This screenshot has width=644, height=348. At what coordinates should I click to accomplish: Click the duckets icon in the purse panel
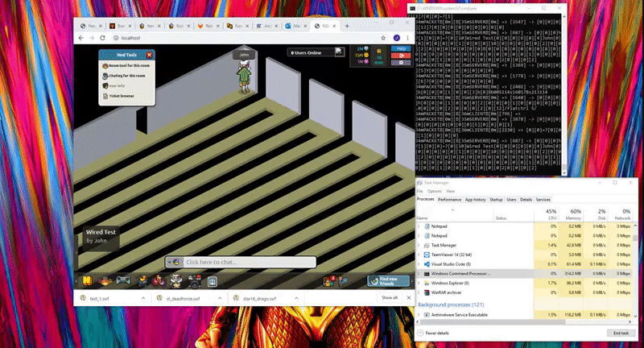click(x=366, y=62)
